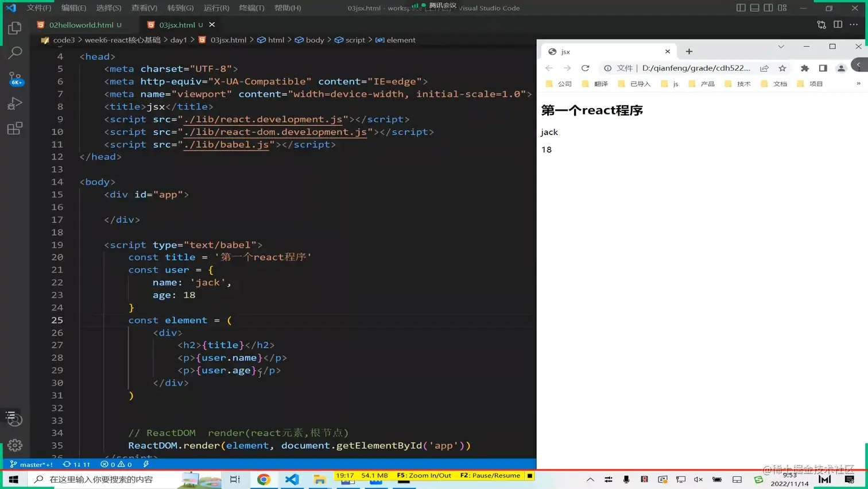
Task: Open the 公司 bookmark folder
Action: (x=559, y=84)
